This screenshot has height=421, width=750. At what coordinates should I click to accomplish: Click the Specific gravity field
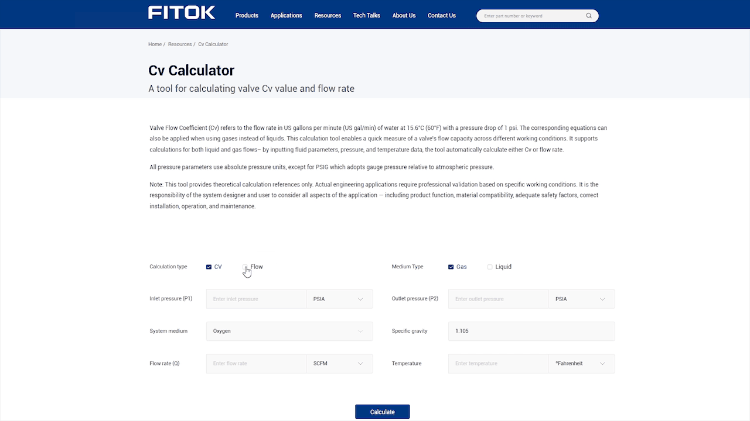click(531, 331)
